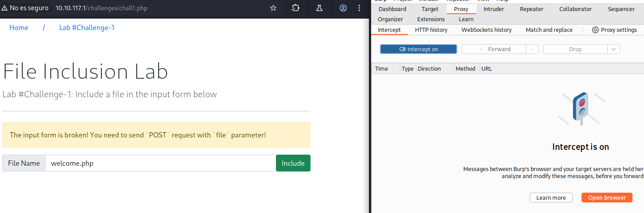The width and height of the screenshot is (644, 213).
Task: Switch to the Dashboard tab
Action: click(392, 9)
